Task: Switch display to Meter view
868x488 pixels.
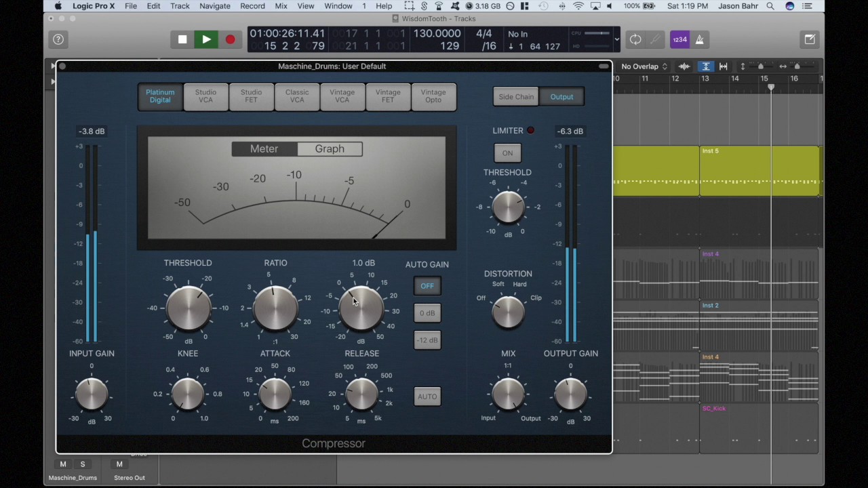Action: coord(264,148)
